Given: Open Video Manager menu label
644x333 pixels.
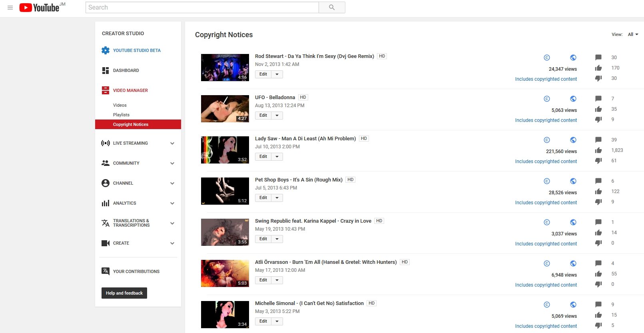Looking at the screenshot, I should coord(130,90).
